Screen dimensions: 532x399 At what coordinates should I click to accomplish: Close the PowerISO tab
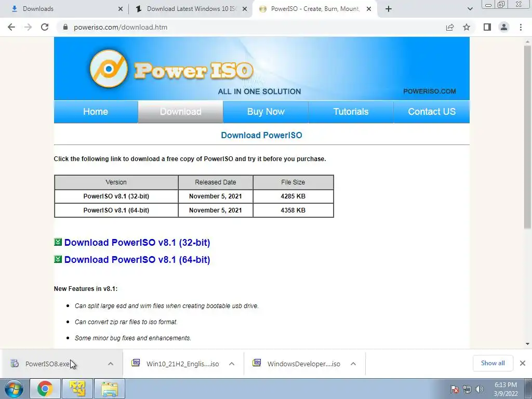click(369, 9)
